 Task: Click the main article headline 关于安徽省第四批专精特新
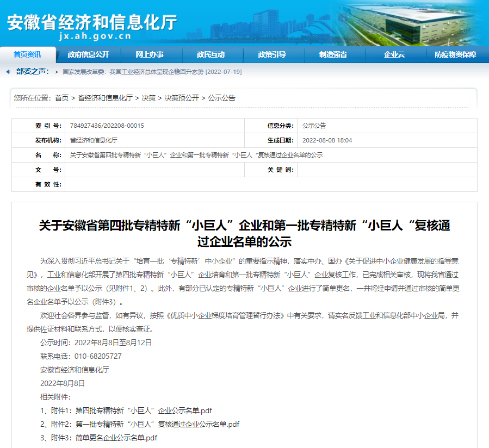(x=245, y=233)
